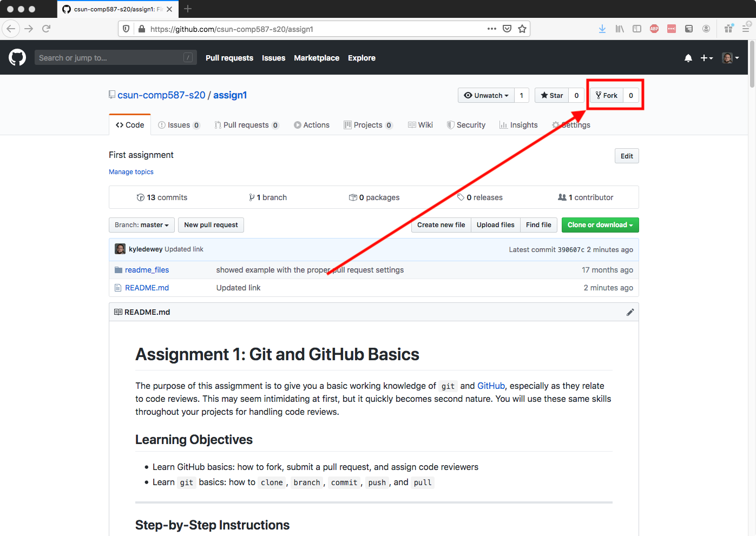Open the readme_files folder

[x=147, y=270]
